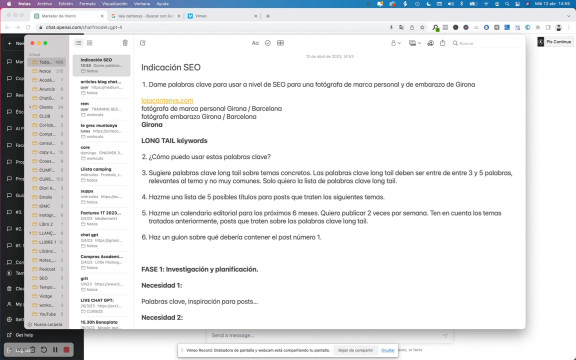Select the 'Anuncis' folder

[47, 89]
